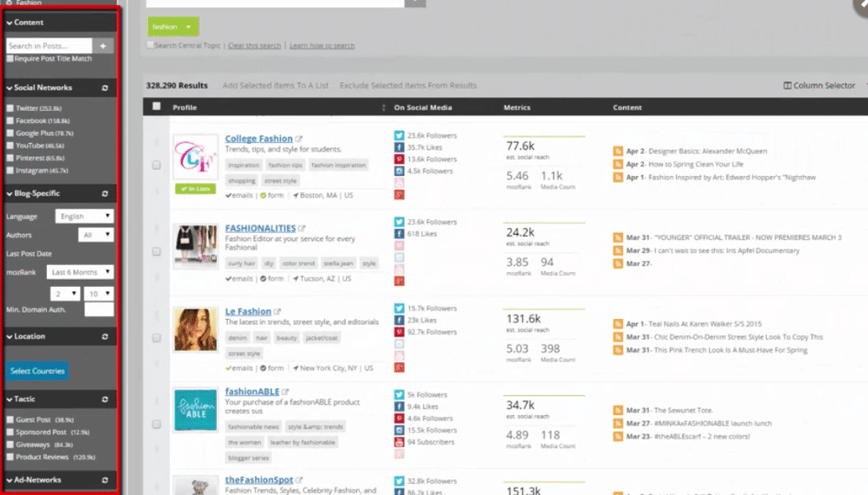Open College Fashion profile link
This screenshot has width=868, height=495.
tap(258, 139)
